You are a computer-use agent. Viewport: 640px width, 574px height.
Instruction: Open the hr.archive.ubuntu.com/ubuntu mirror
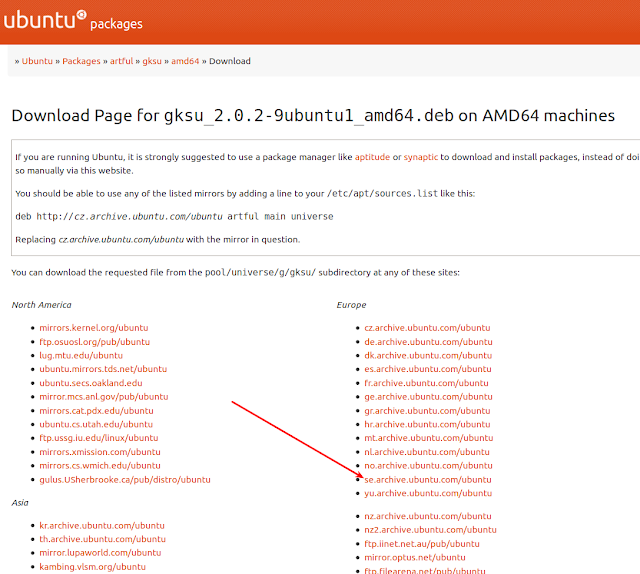click(x=427, y=424)
